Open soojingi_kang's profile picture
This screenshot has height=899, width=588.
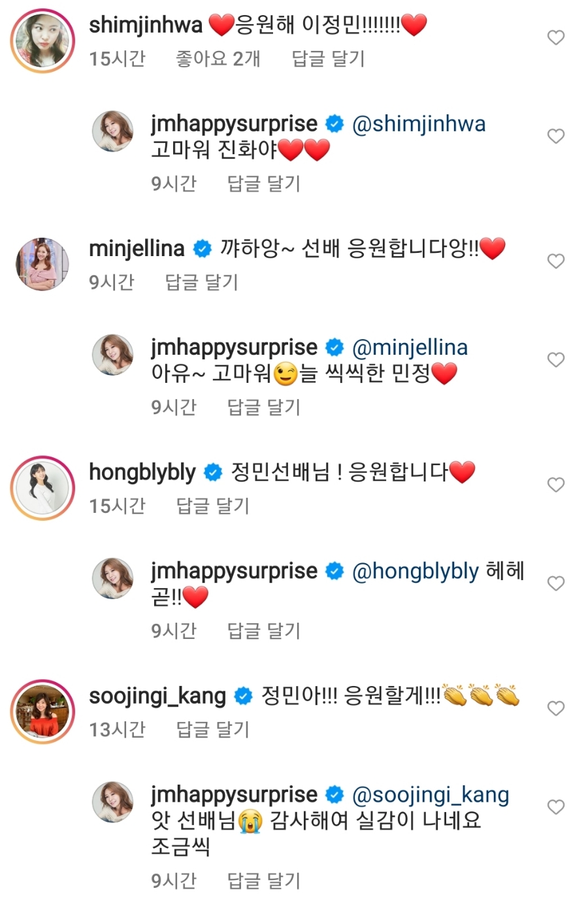coord(43,711)
